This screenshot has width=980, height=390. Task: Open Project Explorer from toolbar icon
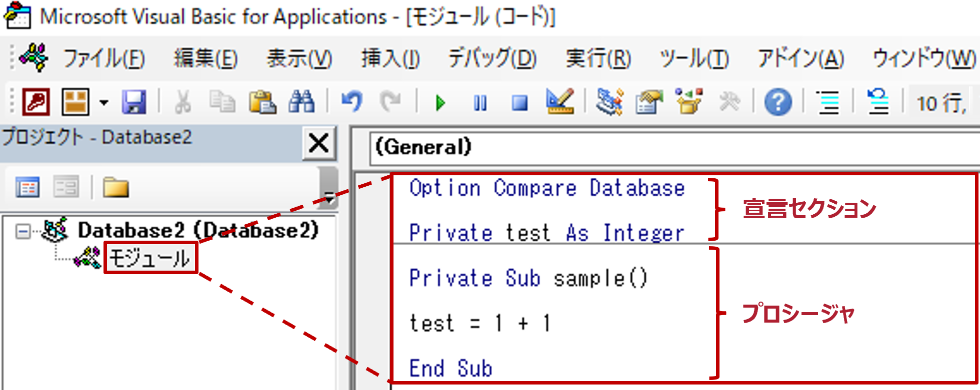pos(609,102)
